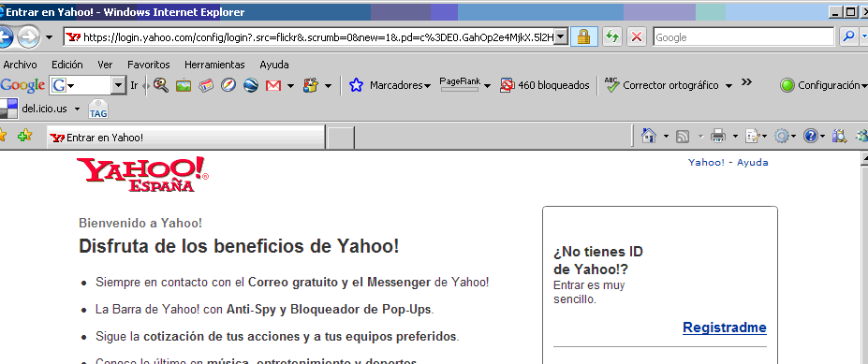Image resolution: width=868 pixels, height=364 pixels.
Task: Click the popup blocker 460 bloqueados button
Action: click(545, 85)
